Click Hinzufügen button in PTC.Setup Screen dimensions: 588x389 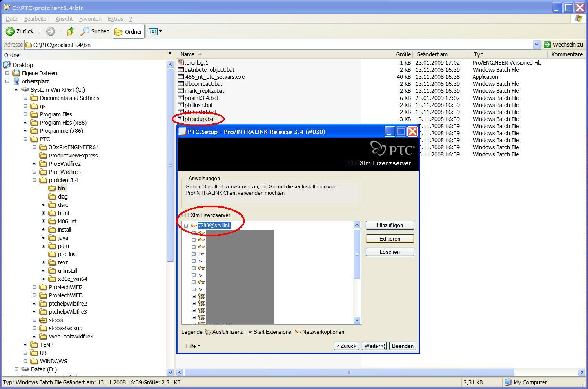(390, 225)
